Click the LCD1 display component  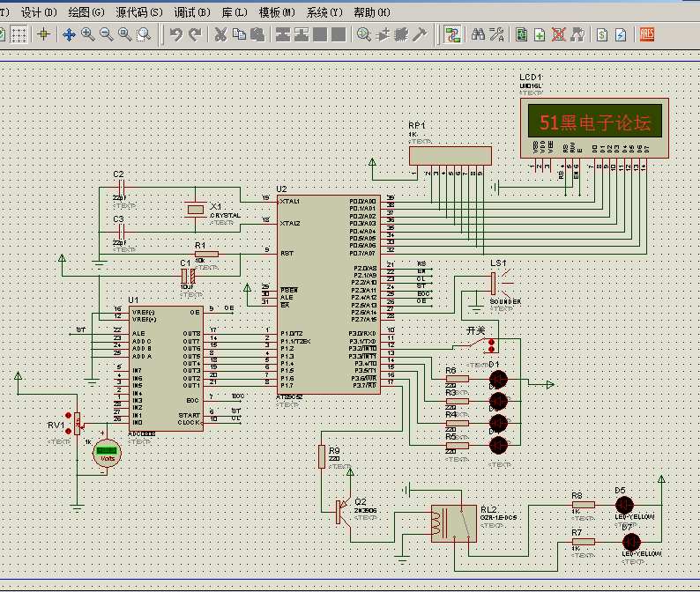pos(594,122)
